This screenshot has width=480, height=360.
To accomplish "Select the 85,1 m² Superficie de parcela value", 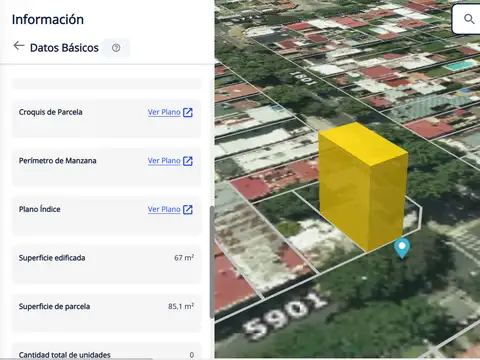I will point(181,306).
